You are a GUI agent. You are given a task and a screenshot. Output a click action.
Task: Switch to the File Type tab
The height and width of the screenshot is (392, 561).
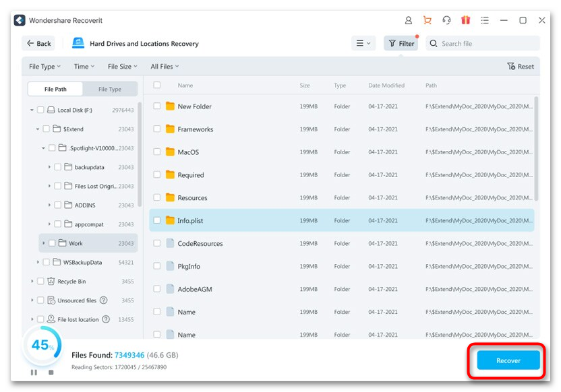click(x=110, y=89)
